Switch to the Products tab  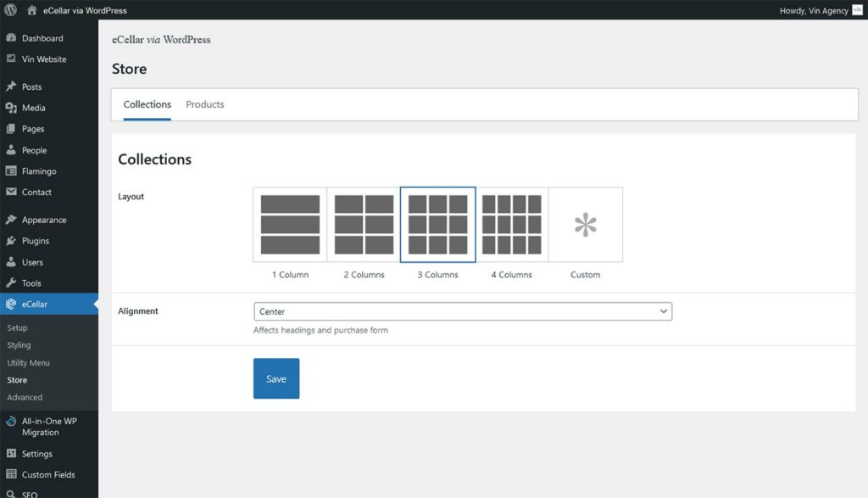[x=205, y=104]
